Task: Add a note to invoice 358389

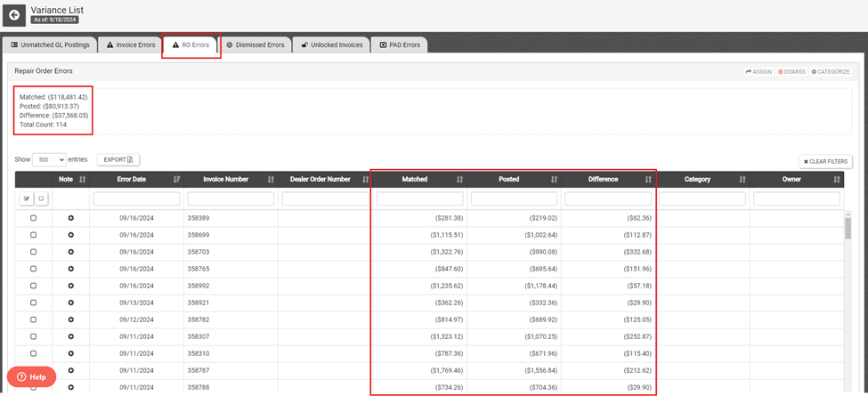Action: tap(71, 218)
